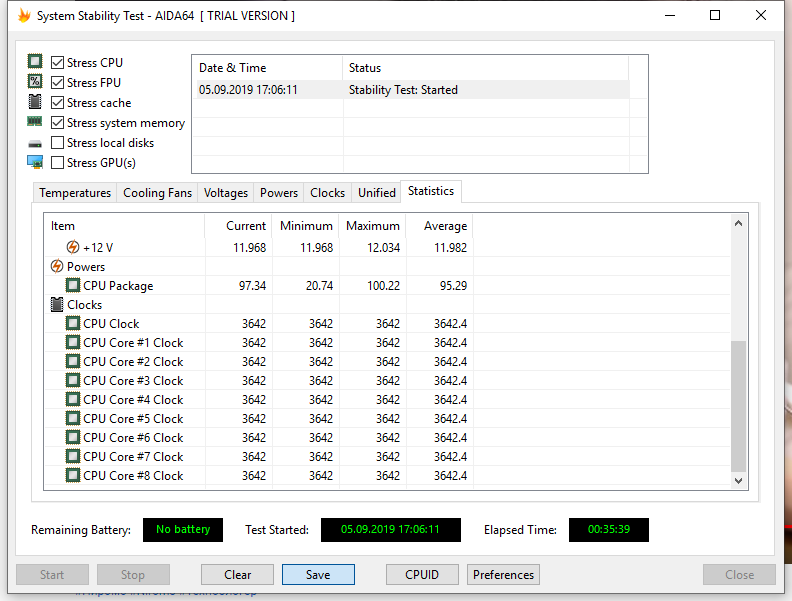Click the scrollbar down arrow in statistics list
Viewport: 792px width, 601px height.
[x=738, y=481]
